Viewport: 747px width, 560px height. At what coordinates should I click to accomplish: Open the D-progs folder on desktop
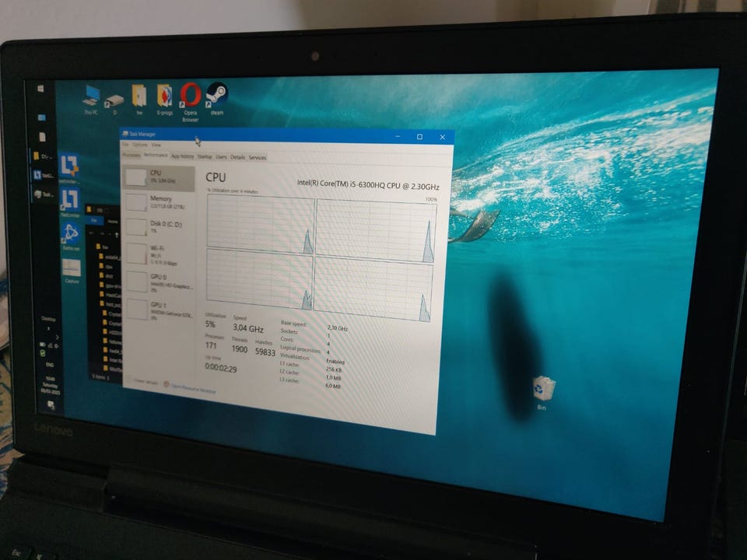click(164, 100)
